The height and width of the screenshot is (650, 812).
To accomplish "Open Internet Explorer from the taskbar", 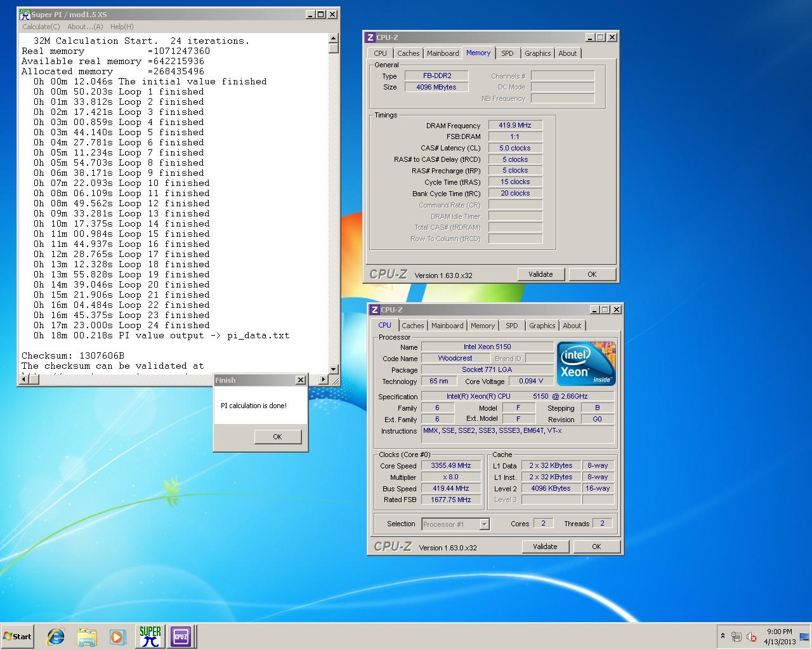I will point(56,637).
